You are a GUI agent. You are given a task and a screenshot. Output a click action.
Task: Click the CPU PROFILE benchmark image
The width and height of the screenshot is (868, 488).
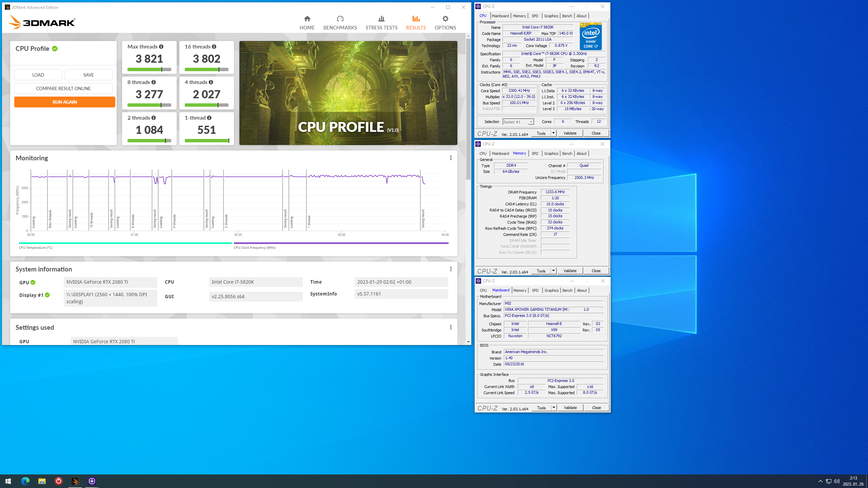coord(348,93)
